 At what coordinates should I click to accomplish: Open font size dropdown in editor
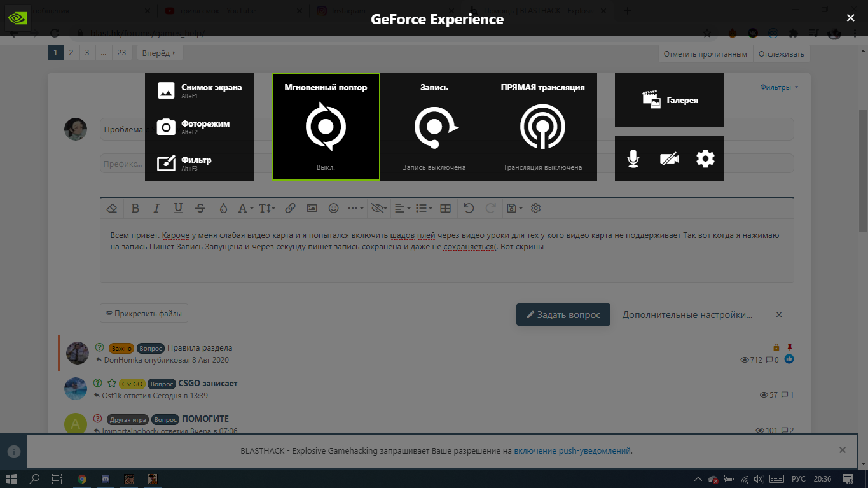coord(267,208)
